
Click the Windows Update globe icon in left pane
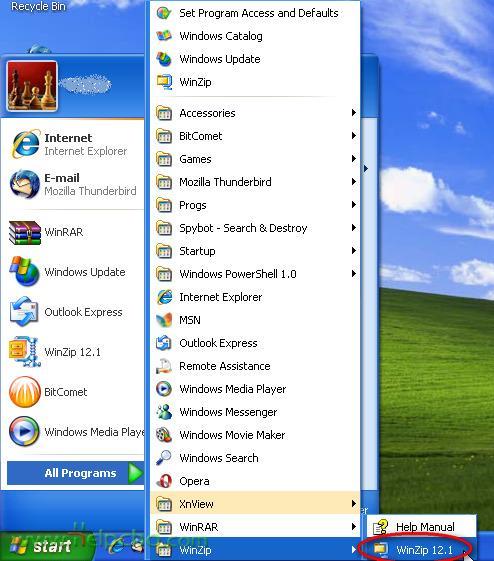pyautogui.click(x=24, y=272)
